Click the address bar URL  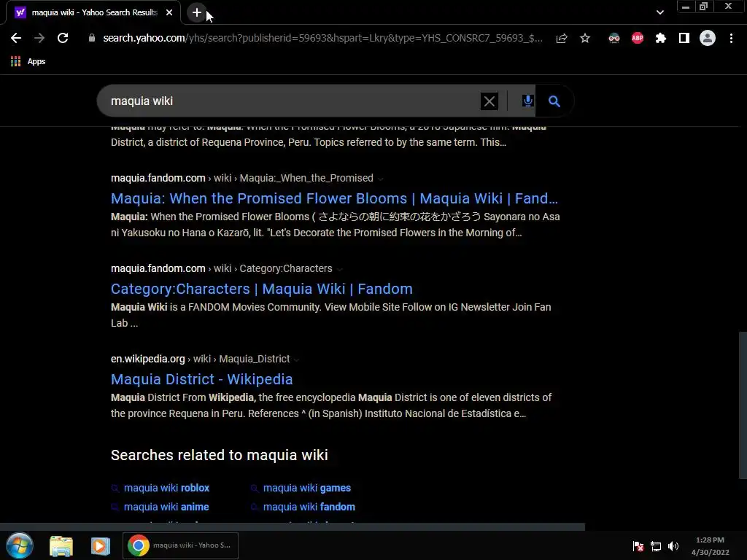[322, 38]
